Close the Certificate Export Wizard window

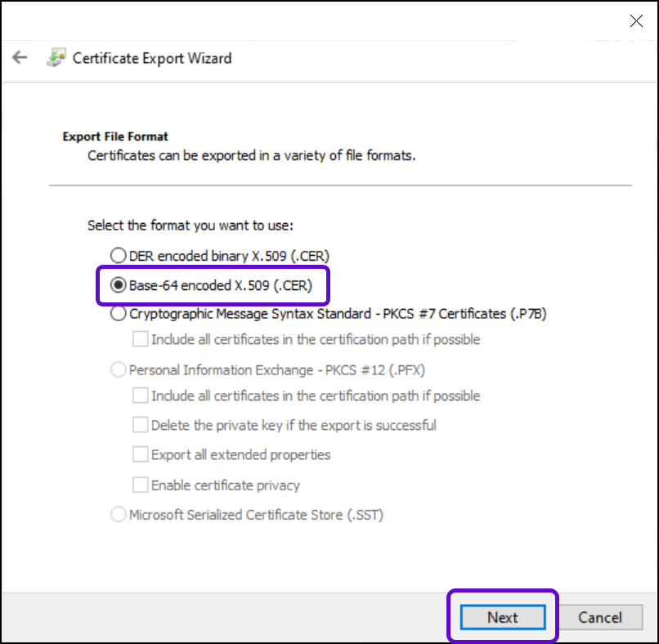636,21
